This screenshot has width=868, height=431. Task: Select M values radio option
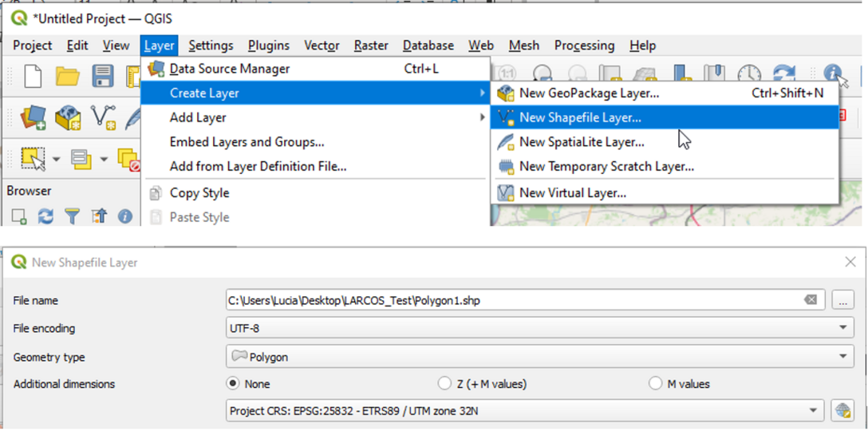coord(655,383)
